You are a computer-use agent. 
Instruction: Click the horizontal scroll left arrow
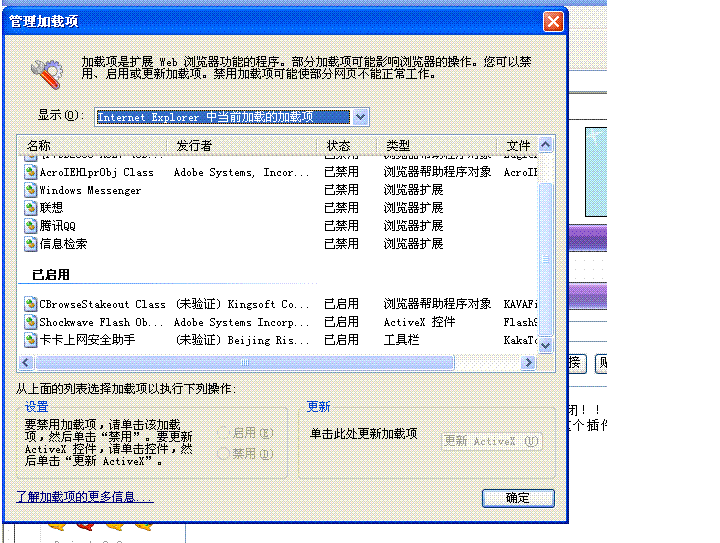26,363
